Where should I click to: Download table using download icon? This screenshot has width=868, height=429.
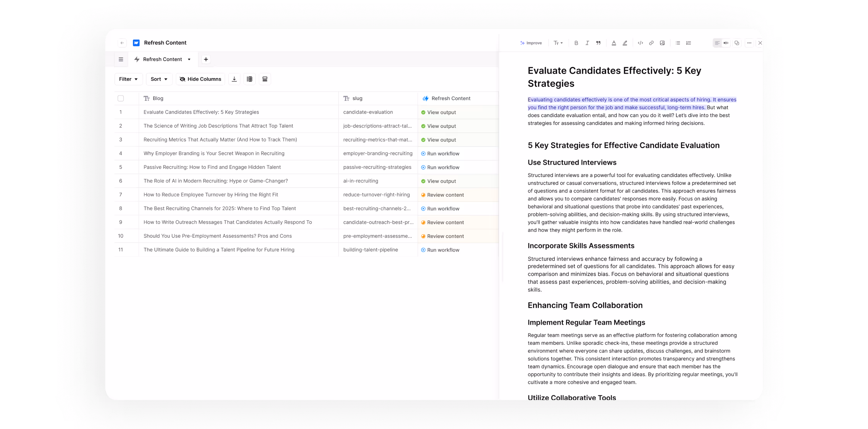point(234,79)
